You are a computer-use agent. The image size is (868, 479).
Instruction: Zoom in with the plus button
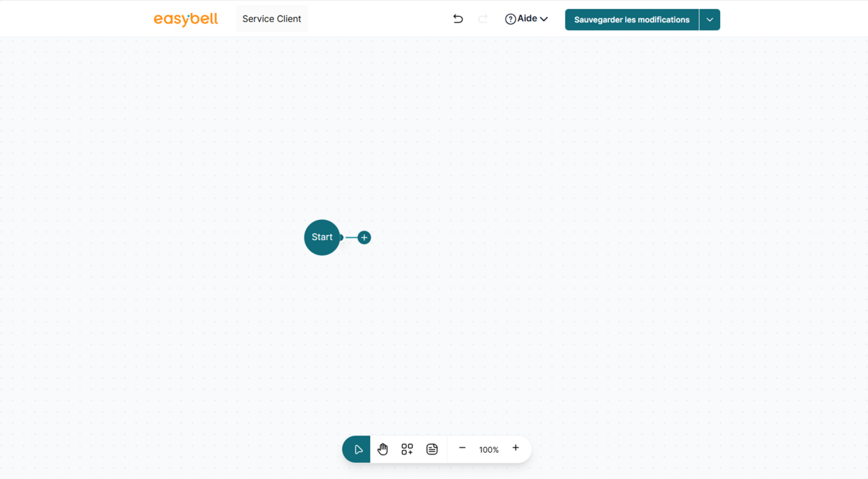coord(515,448)
